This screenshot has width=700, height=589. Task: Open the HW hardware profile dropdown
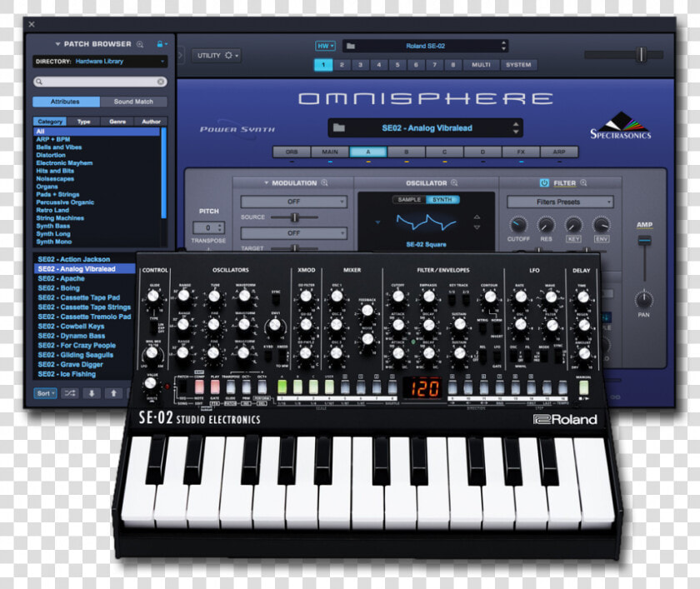pyautogui.click(x=325, y=46)
